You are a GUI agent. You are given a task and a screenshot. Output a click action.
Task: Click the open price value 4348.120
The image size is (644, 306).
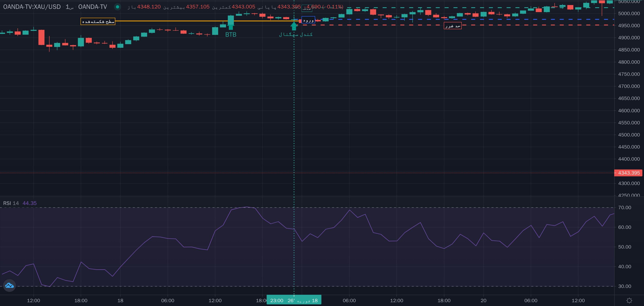(149, 7)
